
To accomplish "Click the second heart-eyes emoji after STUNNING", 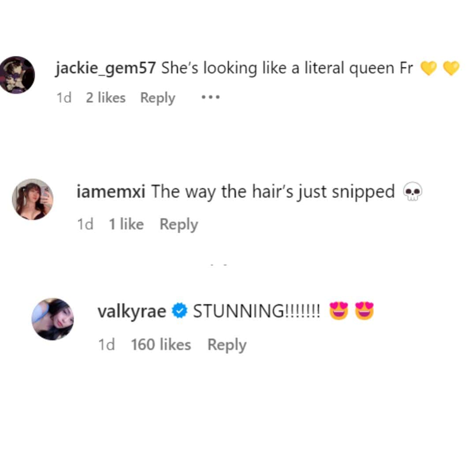I will 364,311.
